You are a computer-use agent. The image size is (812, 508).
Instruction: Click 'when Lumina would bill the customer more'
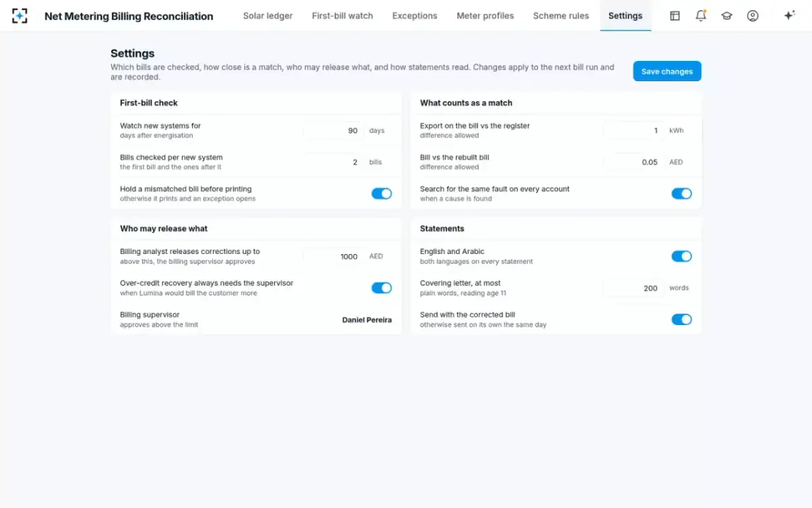(189, 293)
